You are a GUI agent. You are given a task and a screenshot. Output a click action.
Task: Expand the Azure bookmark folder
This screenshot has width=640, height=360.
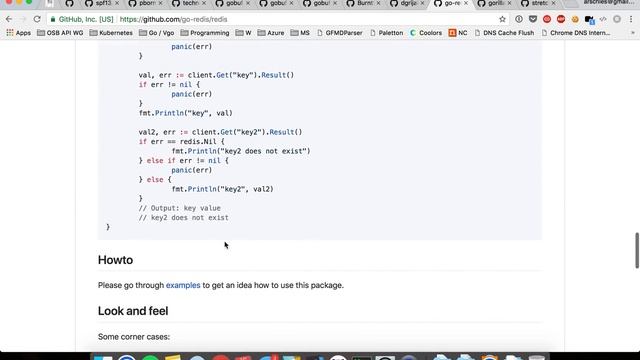coord(271,33)
